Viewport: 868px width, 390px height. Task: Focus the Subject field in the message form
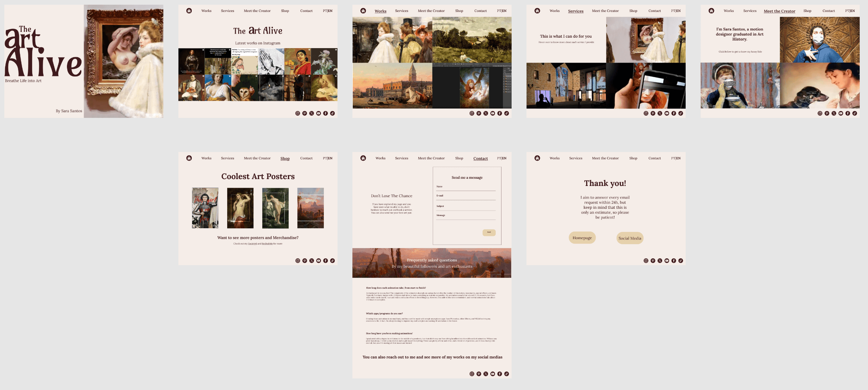(x=466, y=207)
